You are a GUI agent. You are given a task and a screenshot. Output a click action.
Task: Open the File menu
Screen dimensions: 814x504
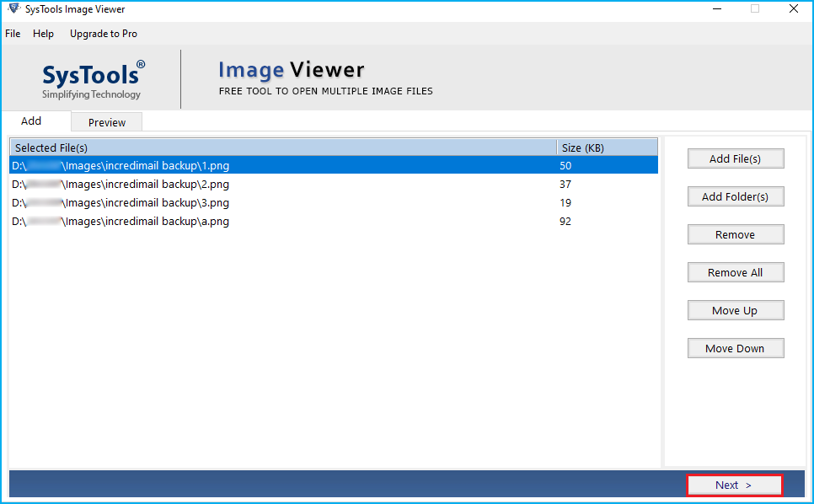click(x=13, y=34)
